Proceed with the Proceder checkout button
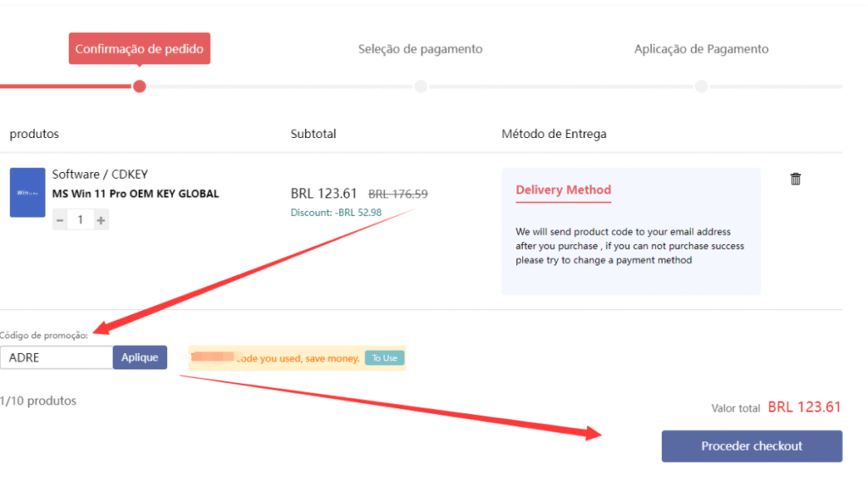 pos(752,446)
